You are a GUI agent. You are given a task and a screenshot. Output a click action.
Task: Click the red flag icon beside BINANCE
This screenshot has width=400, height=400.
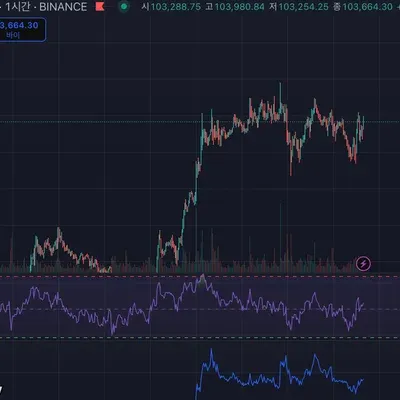100,7
